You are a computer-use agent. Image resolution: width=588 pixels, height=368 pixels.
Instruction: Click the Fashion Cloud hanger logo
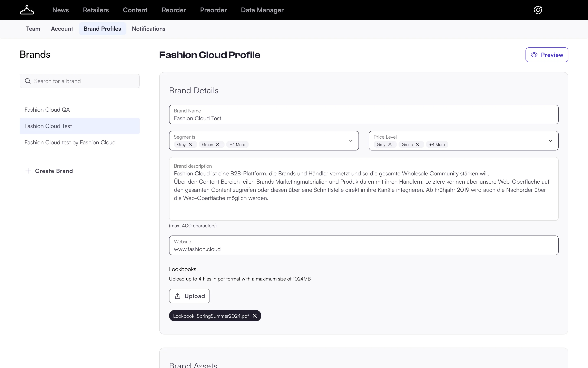pos(27,10)
